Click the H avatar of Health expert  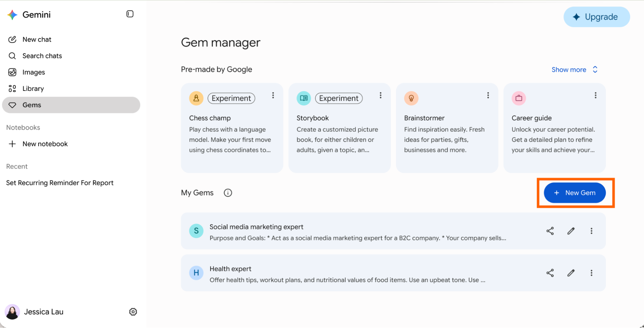coord(196,273)
